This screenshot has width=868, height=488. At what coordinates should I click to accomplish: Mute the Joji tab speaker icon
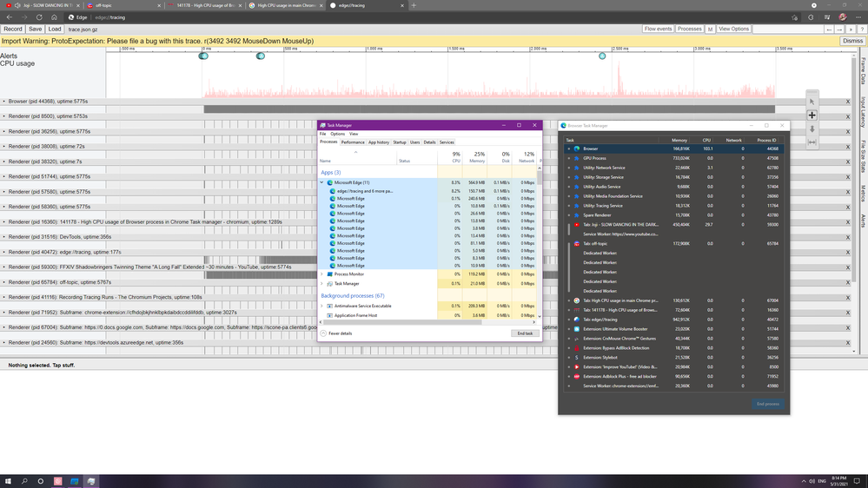[17, 5]
